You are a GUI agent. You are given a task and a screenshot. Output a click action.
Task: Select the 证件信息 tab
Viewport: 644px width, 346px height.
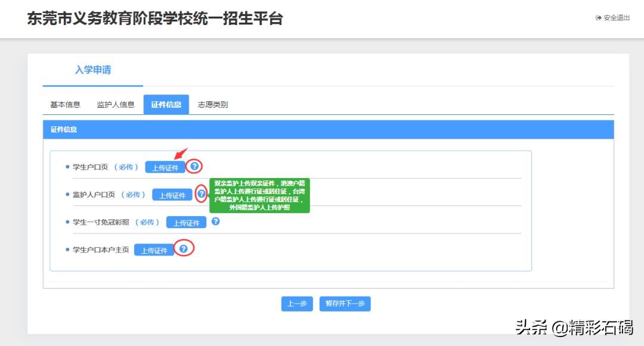166,105
